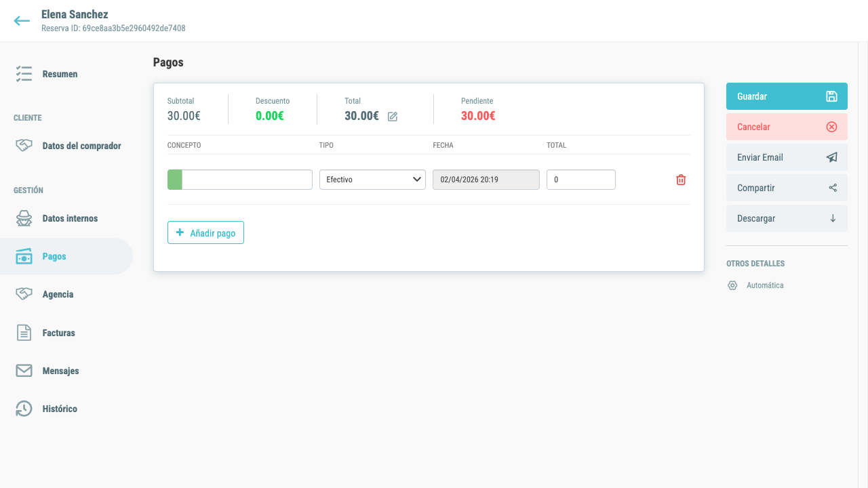Click the Datos internos spy icon

pos(24,218)
